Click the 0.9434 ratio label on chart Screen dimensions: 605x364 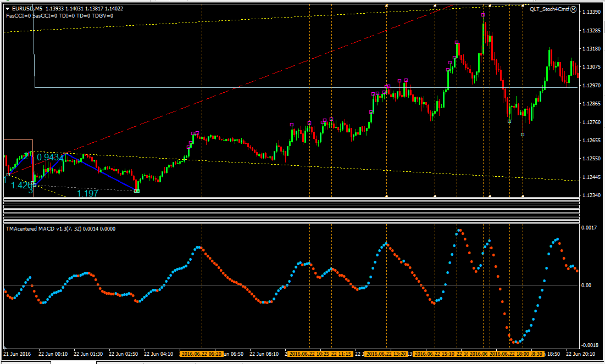tap(51, 158)
